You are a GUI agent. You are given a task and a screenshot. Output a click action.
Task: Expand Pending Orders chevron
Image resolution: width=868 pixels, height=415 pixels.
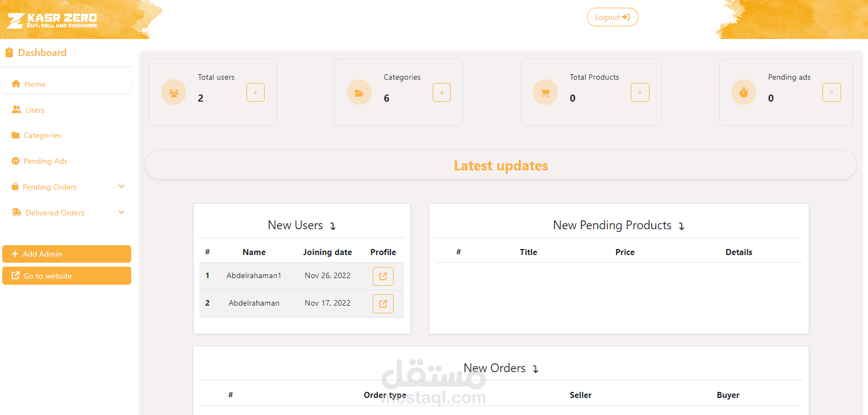[122, 187]
